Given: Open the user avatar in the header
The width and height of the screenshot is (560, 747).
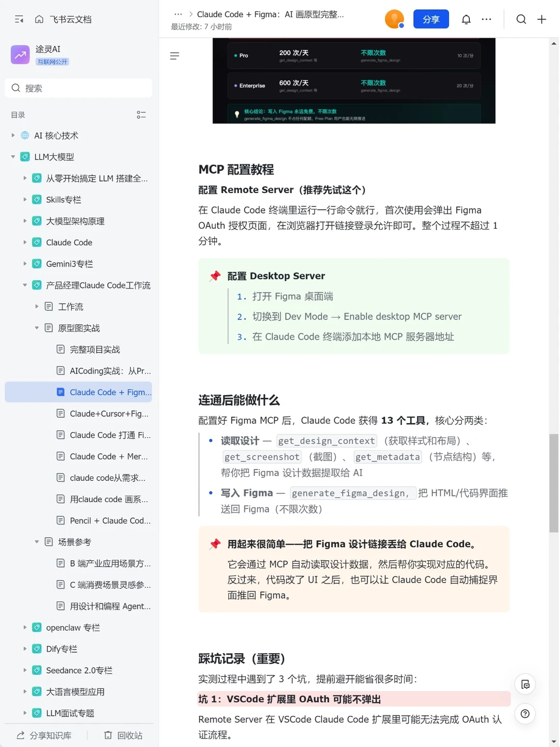Looking at the screenshot, I should pos(394,19).
